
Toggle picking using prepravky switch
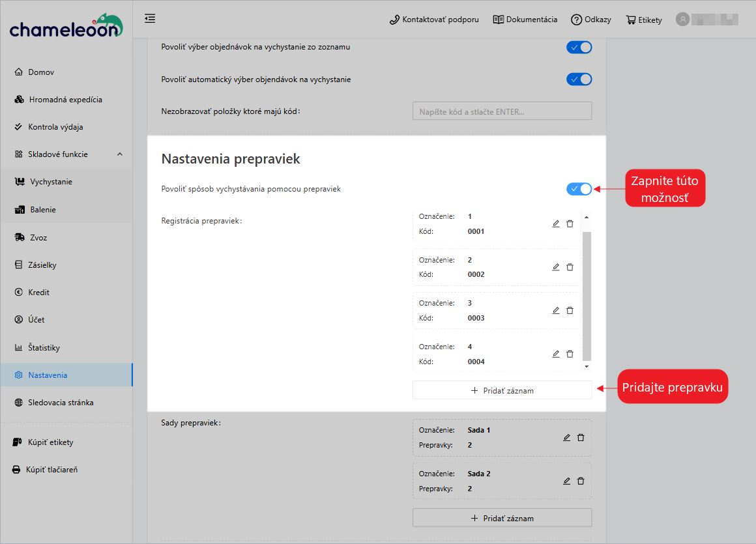pos(579,189)
